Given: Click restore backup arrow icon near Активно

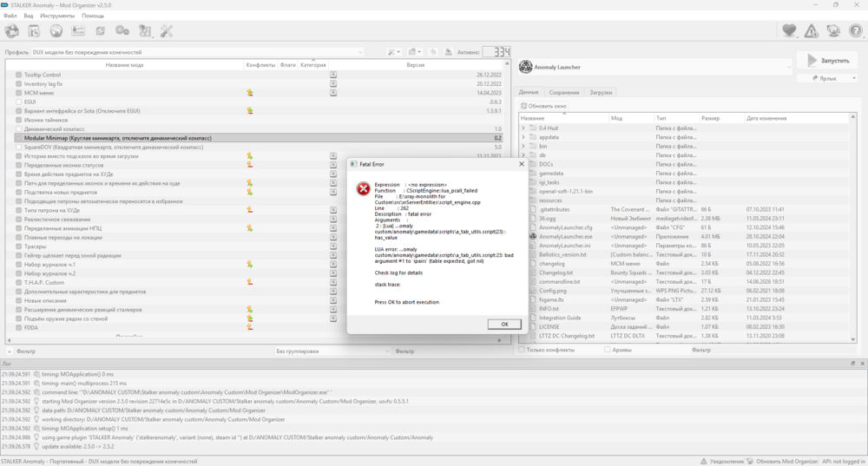Looking at the screenshot, I should pyautogui.click(x=433, y=52).
